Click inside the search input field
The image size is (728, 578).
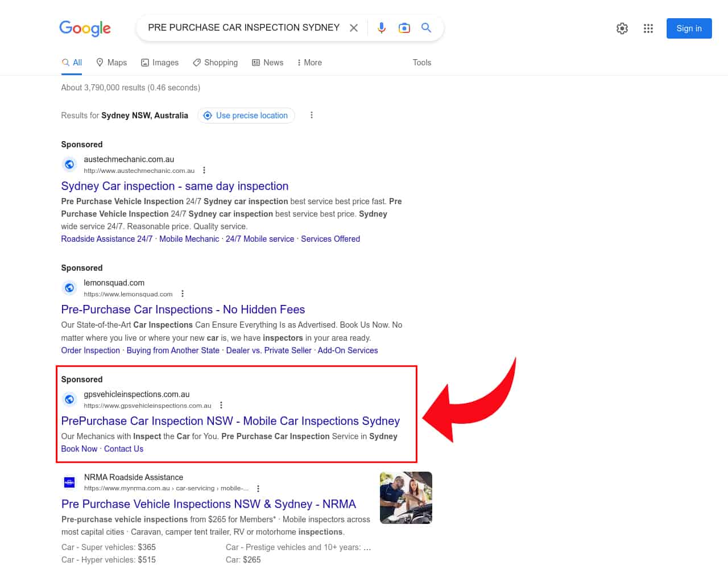tap(243, 28)
